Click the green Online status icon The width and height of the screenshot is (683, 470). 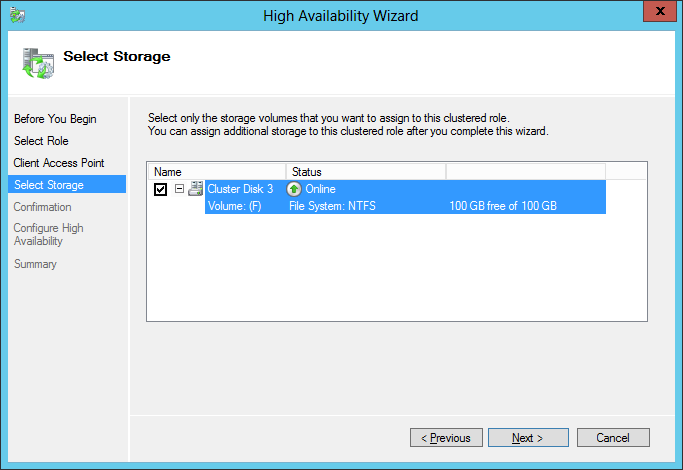pyautogui.click(x=294, y=189)
